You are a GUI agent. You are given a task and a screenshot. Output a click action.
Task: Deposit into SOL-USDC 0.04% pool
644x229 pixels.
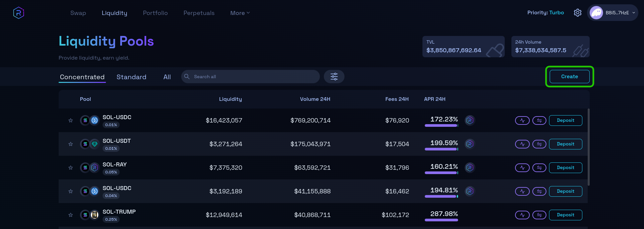point(566,191)
